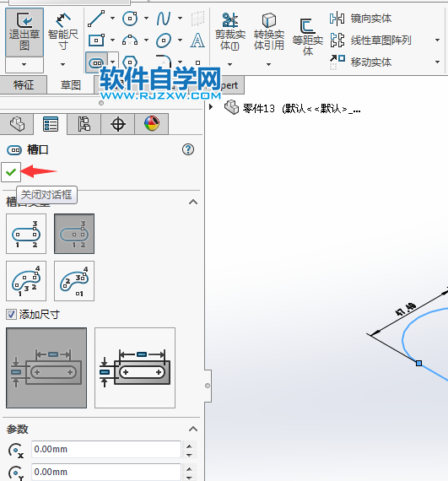Select the Line sketch tool
Viewport: 448px width, 481px height.
(x=96, y=19)
